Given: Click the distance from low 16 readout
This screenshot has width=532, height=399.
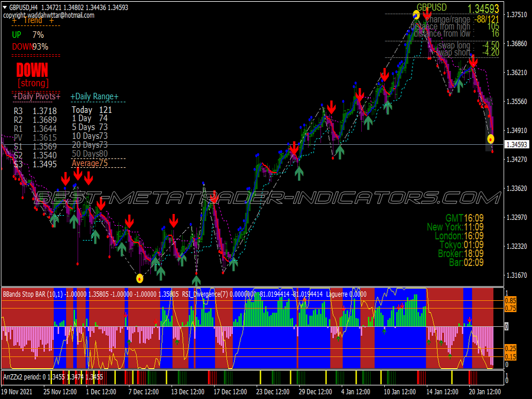Looking at the screenshot, I should (x=457, y=34).
